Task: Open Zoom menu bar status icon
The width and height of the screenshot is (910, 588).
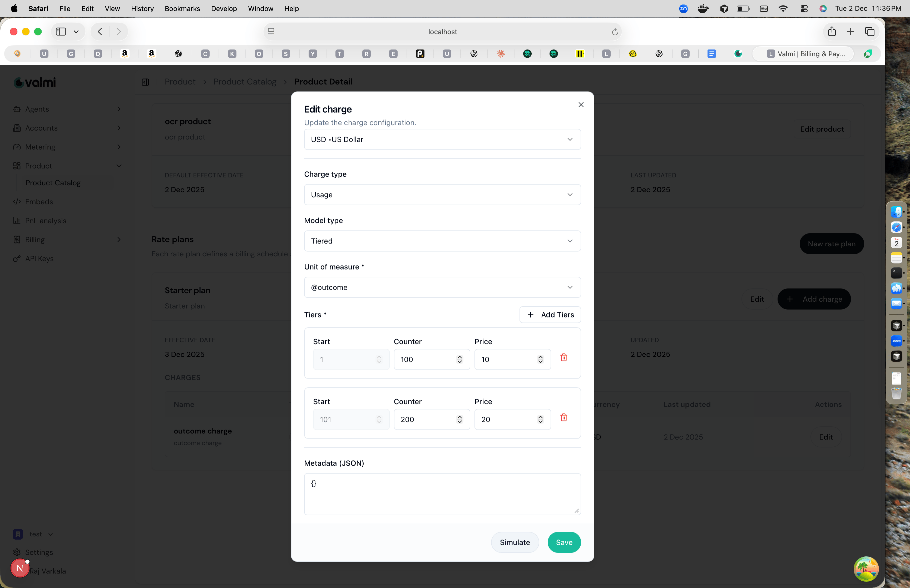Action: 683,8
